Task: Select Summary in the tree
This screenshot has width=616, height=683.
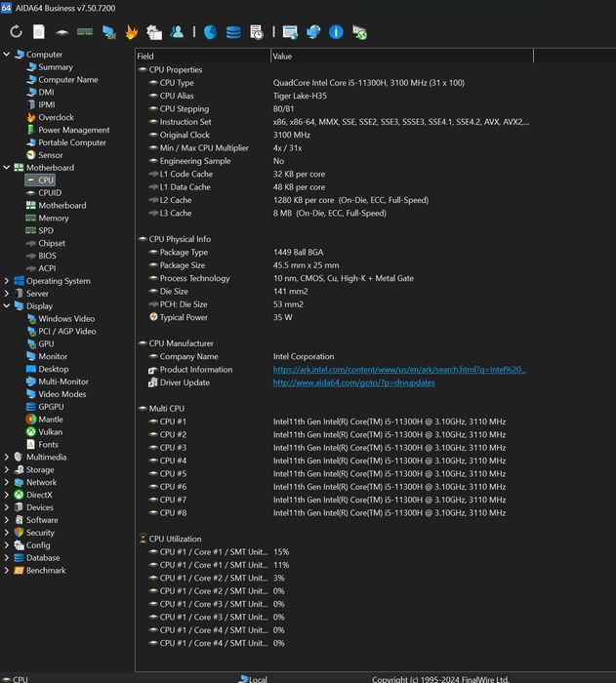Action: 56,67
